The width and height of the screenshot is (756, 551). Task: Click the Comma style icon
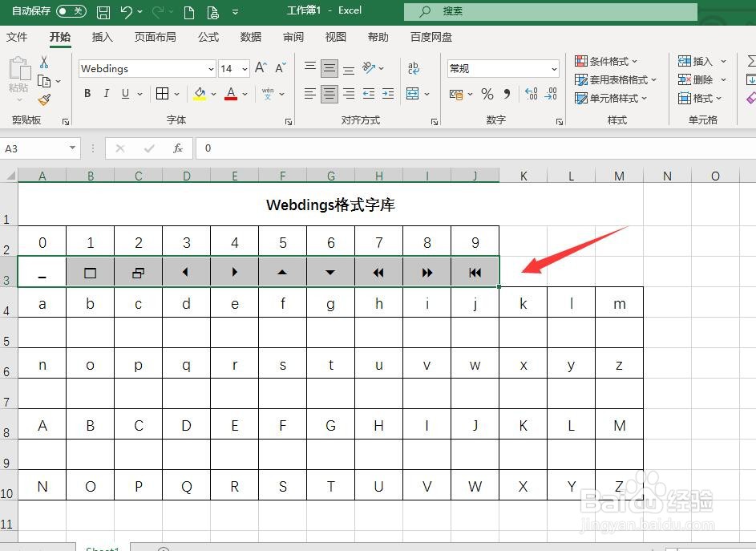click(x=507, y=94)
